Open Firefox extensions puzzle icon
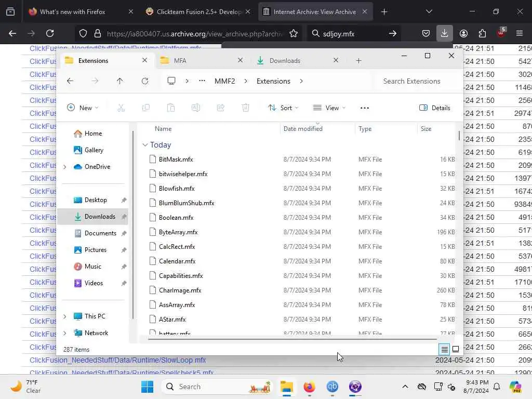Screen dimensions: 532x399 (482, 33)
